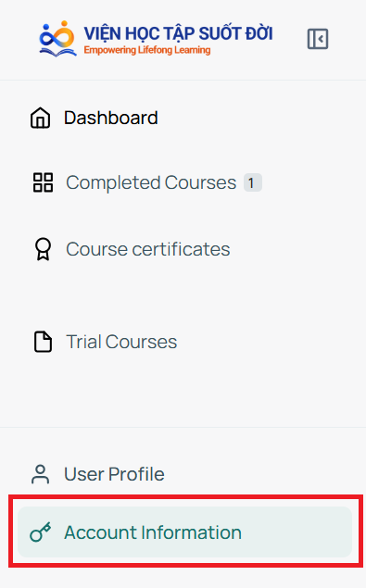
Task: Open the Dashboard menu item
Action: click(111, 118)
